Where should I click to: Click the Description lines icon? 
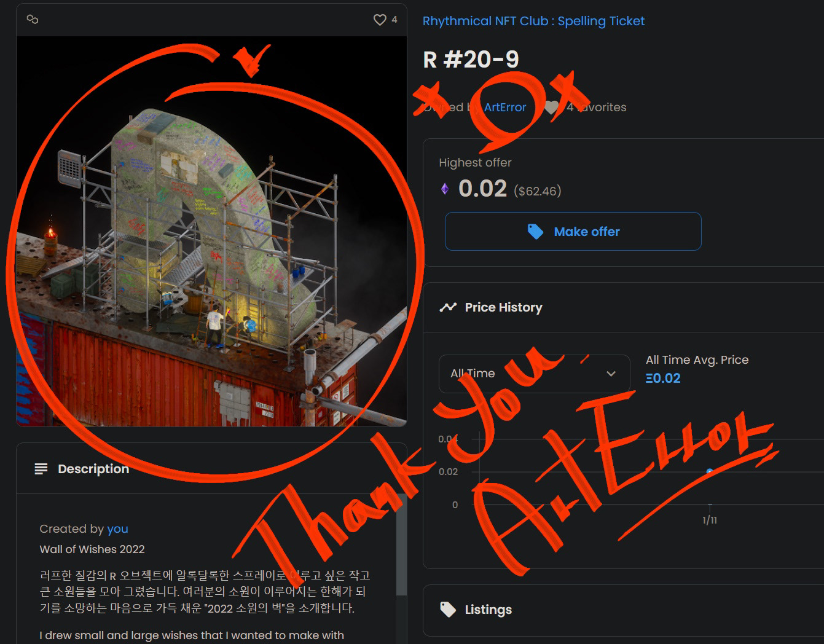click(x=41, y=469)
